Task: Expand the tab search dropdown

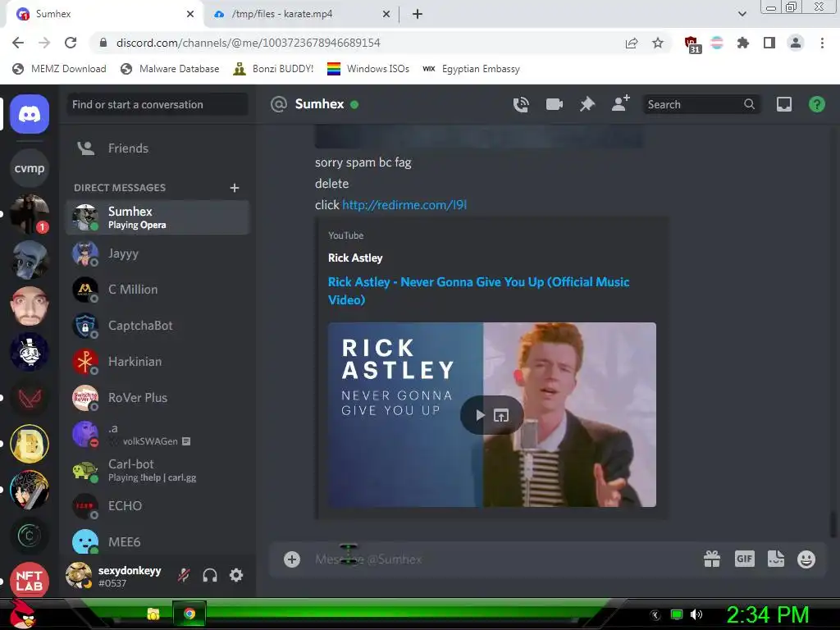Action: [x=742, y=14]
